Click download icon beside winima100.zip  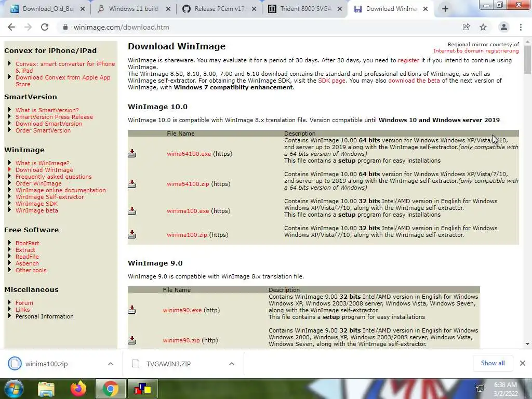coord(132,234)
